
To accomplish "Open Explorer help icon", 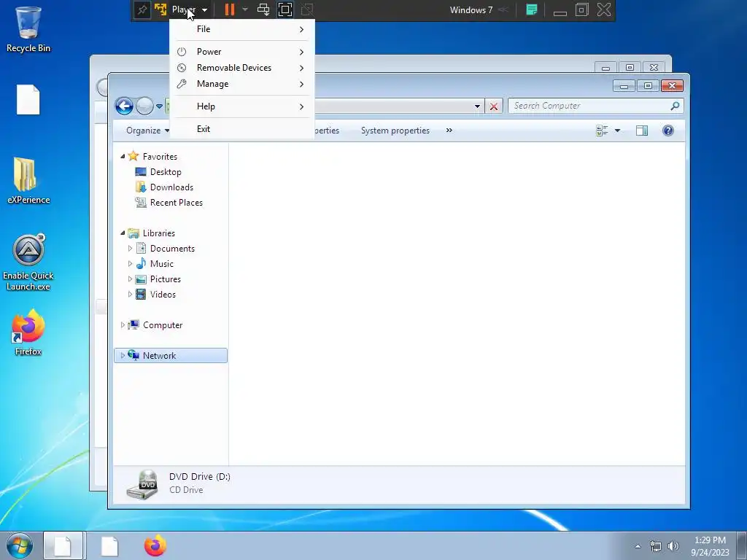I will 668,131.
